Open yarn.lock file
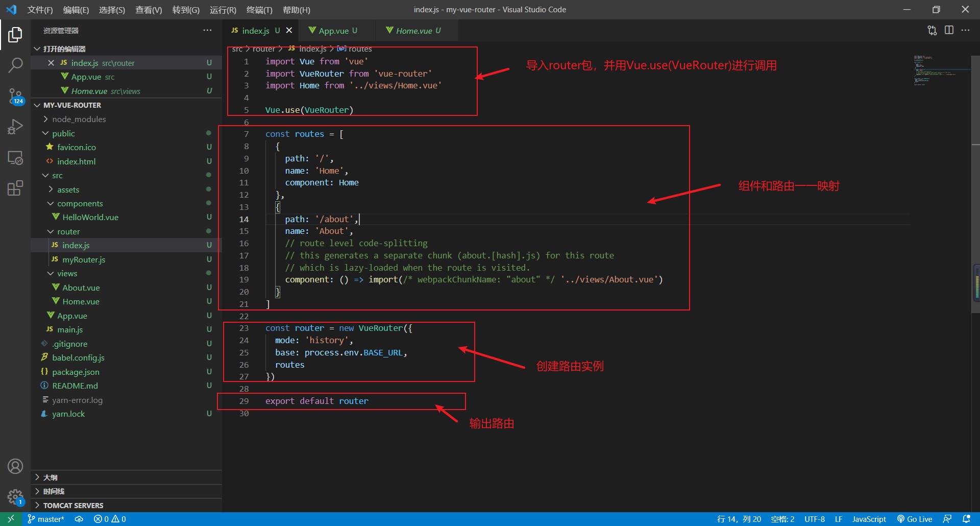 coord(126,414)
